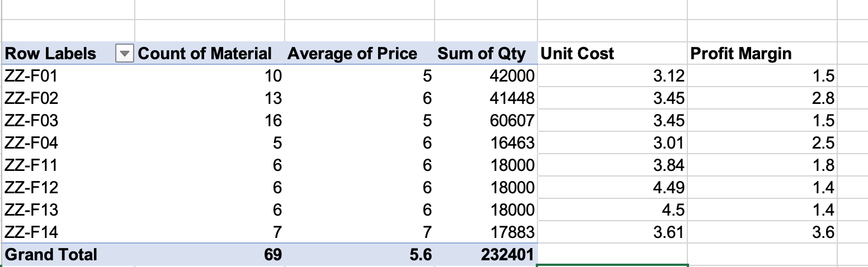
Task: Click Unit Cost value 3.84
Action: [668, 165]
